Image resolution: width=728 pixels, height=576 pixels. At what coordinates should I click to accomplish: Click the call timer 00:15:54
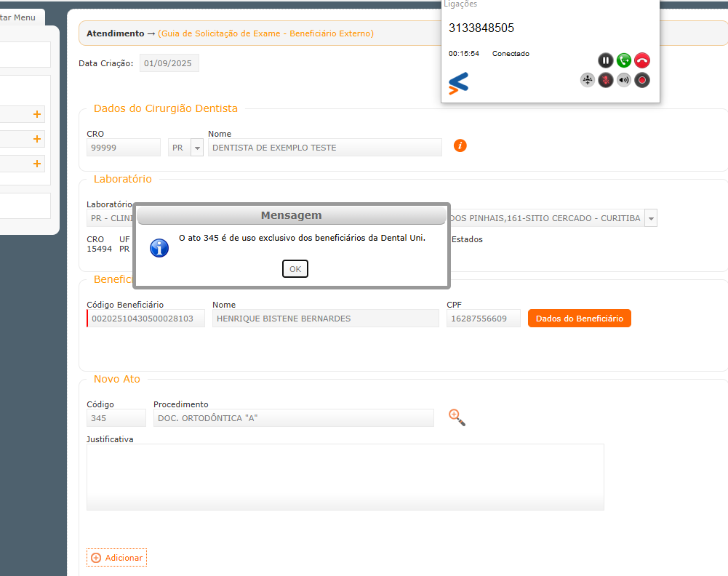pyautogui.click(x=463, y=53)
